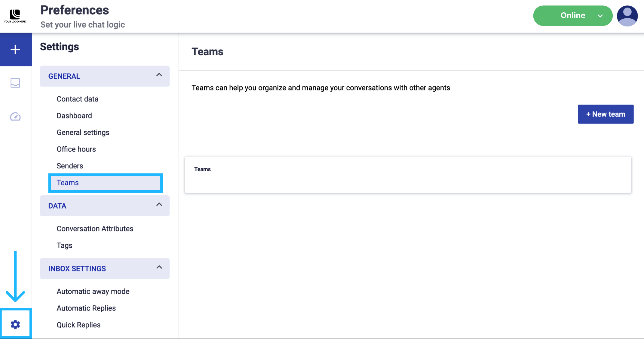Viewport: 644px width, 339px height.
Task: Click the settings gear icon
Action: pyautogui.click(x=15, y=325)
